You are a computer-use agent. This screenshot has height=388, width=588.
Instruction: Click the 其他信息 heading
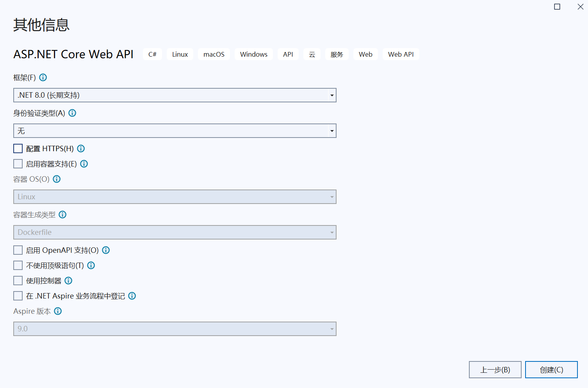41,25
